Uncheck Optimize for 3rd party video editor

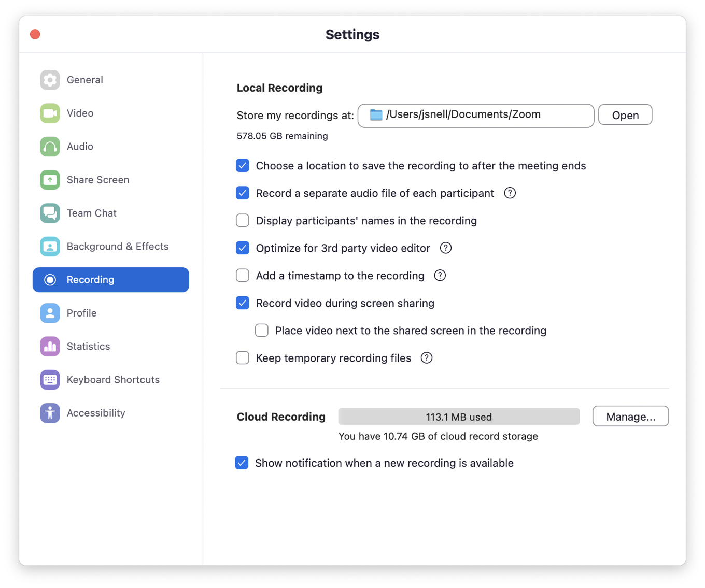point(243,248)
